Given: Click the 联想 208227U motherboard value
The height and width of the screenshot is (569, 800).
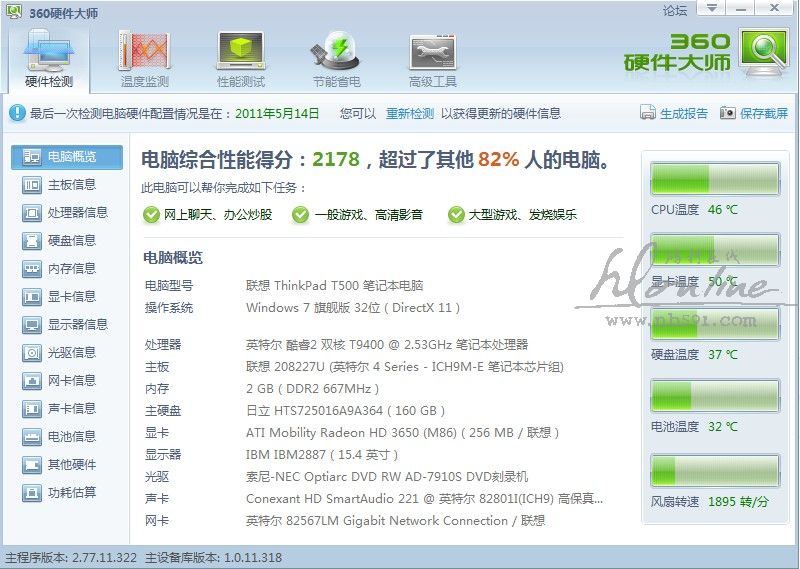Looking at the screenshot, I should pos(405,366).
